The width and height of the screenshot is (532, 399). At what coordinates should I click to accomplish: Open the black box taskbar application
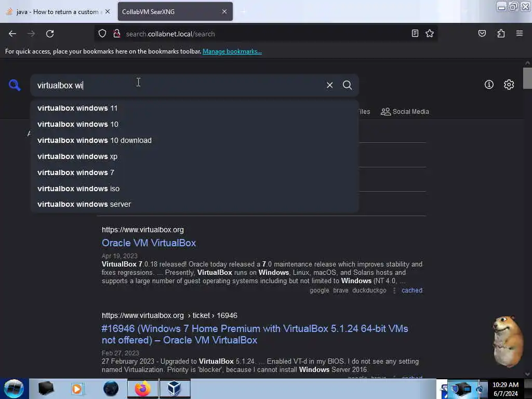[x=46, y=389]
